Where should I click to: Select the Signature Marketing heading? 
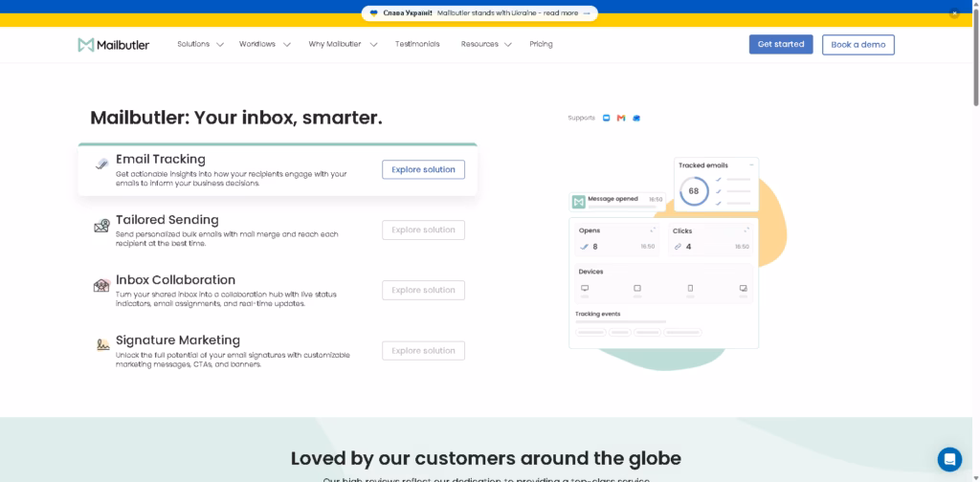click(x=178, y=340)
